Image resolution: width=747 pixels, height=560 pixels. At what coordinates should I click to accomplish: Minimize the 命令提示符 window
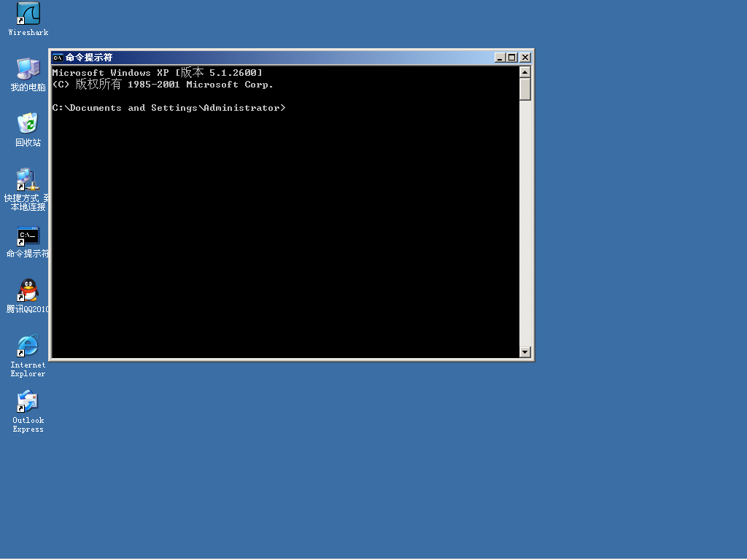500,58
